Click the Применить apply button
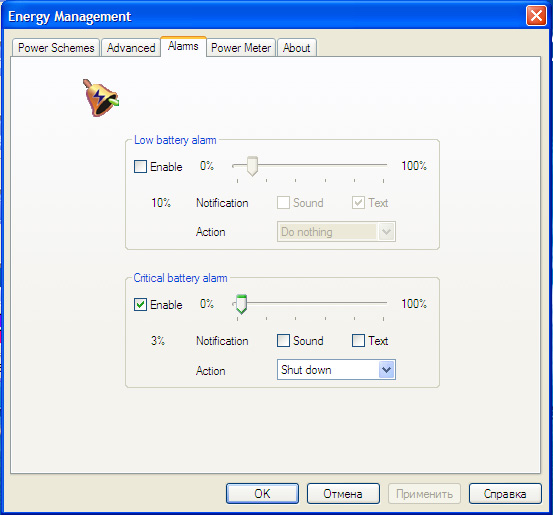 click(x=424, y=493)
